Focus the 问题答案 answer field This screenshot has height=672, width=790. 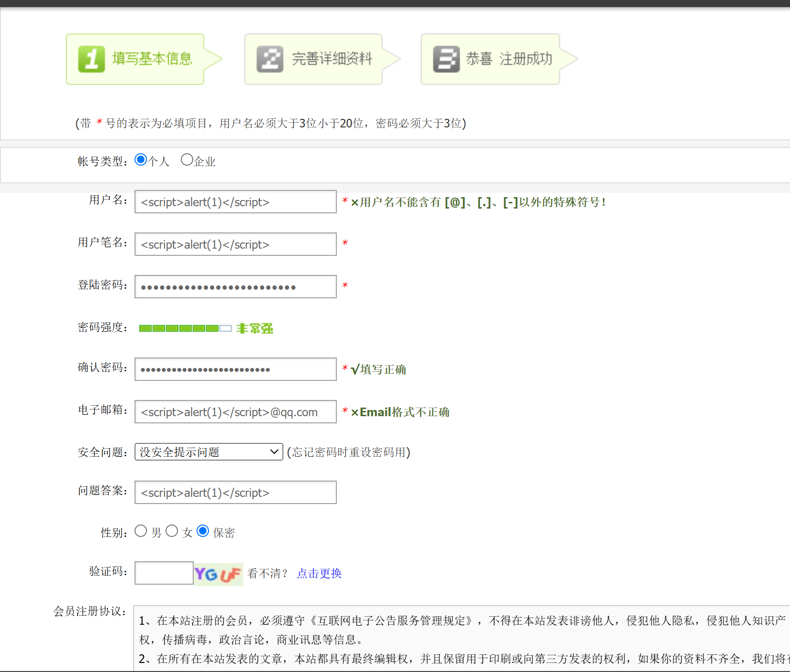coord(236,493)
